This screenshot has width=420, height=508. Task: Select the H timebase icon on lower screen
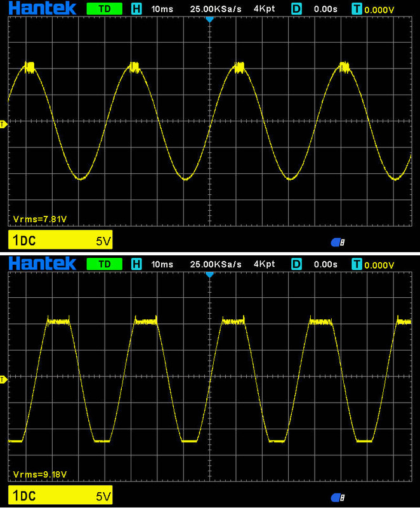click(x=136, y=264)
